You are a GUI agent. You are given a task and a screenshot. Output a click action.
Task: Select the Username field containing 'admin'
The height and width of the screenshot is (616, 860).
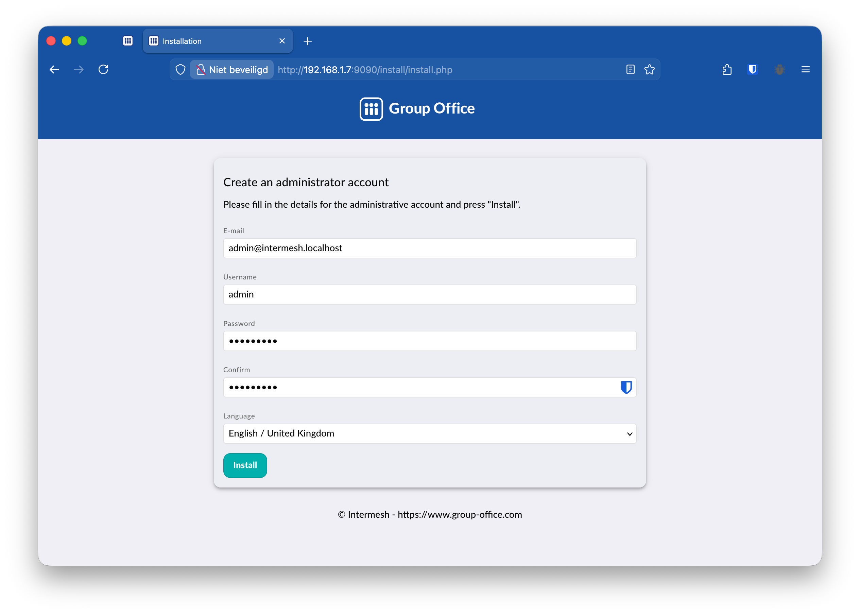click(x=430, y=294)
